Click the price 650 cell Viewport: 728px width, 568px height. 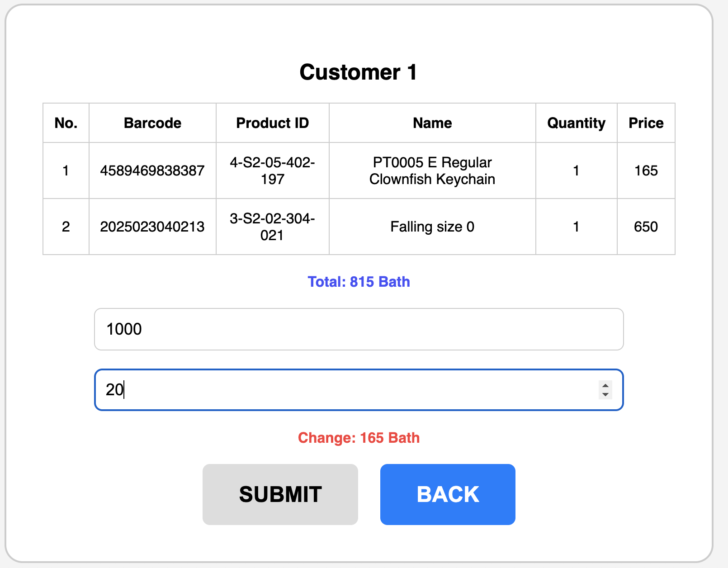pyautogui.click(x=646, y=227)
